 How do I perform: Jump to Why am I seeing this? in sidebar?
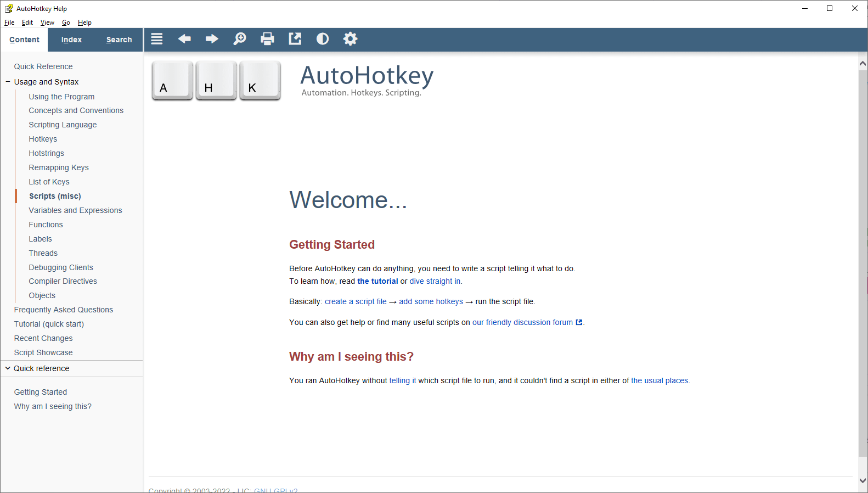(x=53, y=406)
